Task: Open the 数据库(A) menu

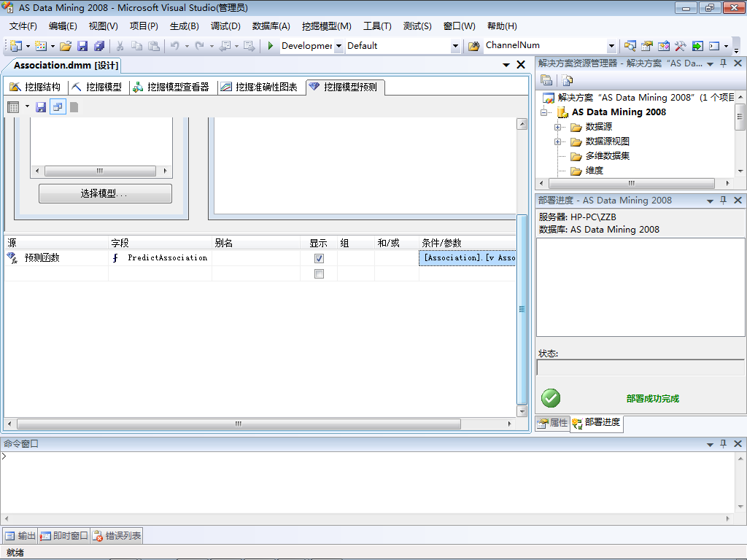Action: (x=271, y=26)
